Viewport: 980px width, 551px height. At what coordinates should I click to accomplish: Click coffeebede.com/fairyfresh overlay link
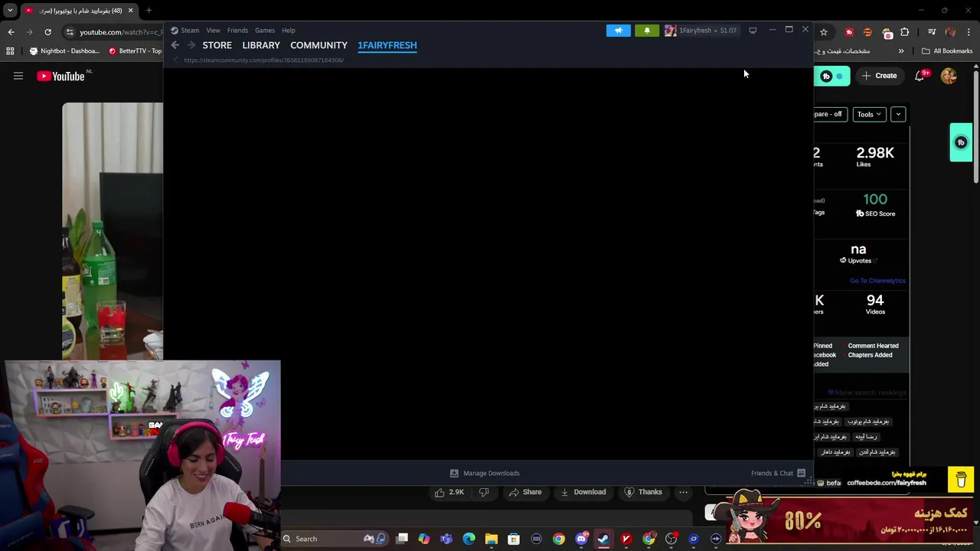[887, 483]
